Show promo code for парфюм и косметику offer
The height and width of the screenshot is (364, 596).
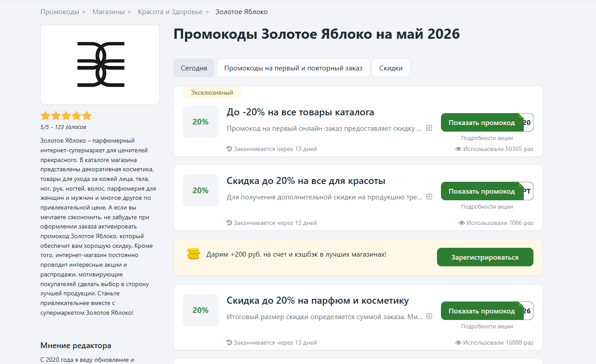pyautogui.click(x=487, y=311)
